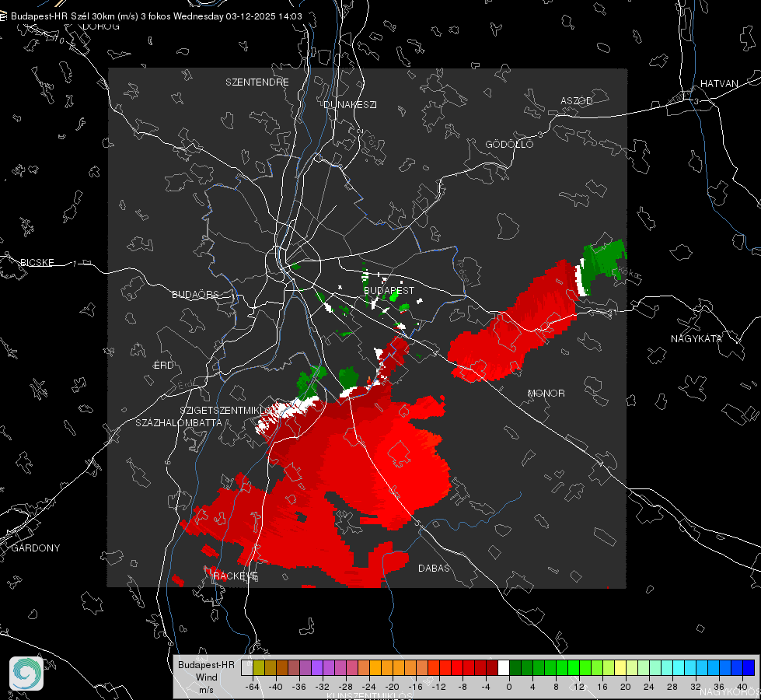
Task: Click the GÖDÖLLO town label
Action: click(509, 144)
